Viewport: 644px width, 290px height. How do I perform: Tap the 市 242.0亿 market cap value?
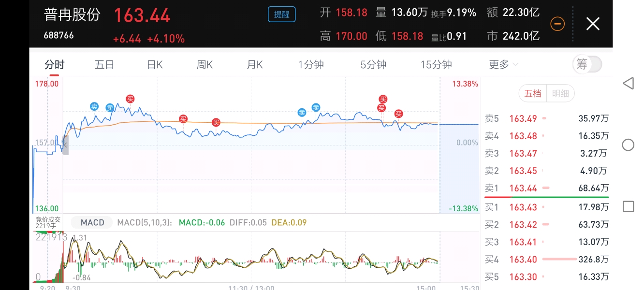coord(513,36)
